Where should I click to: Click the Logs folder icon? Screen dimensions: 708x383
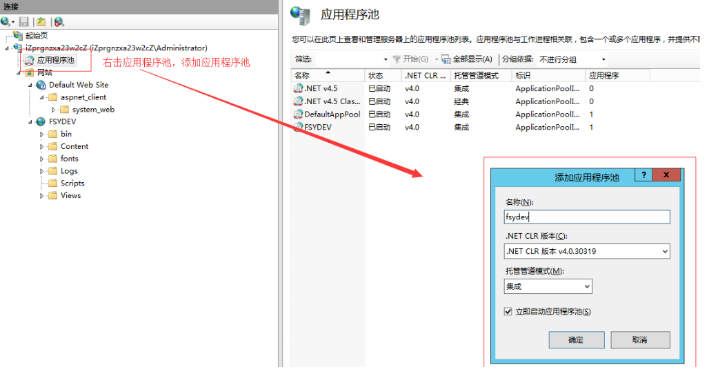tap(53, 171)
